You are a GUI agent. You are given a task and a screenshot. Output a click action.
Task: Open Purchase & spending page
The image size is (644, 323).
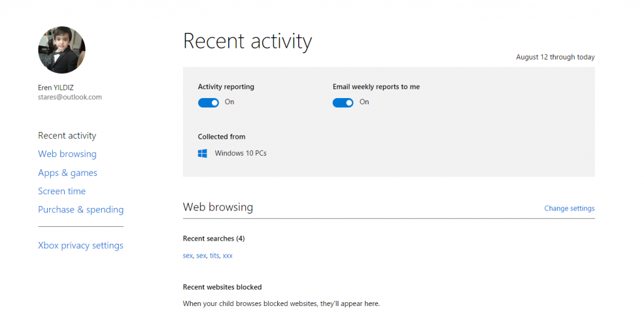coord(81,210)
